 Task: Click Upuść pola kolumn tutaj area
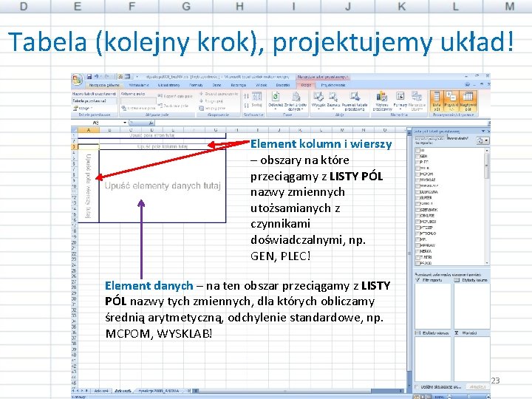(x=162, y=146)
